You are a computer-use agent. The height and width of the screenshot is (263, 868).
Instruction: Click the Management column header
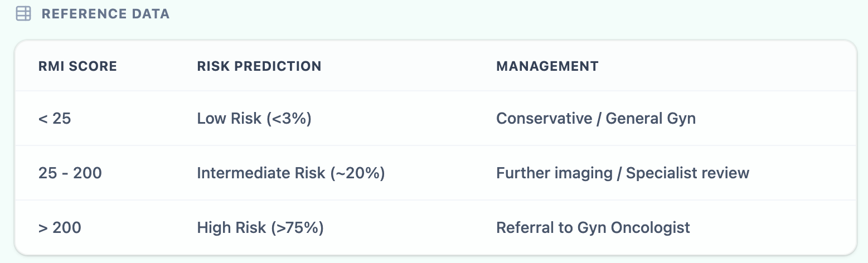[547, 66]
